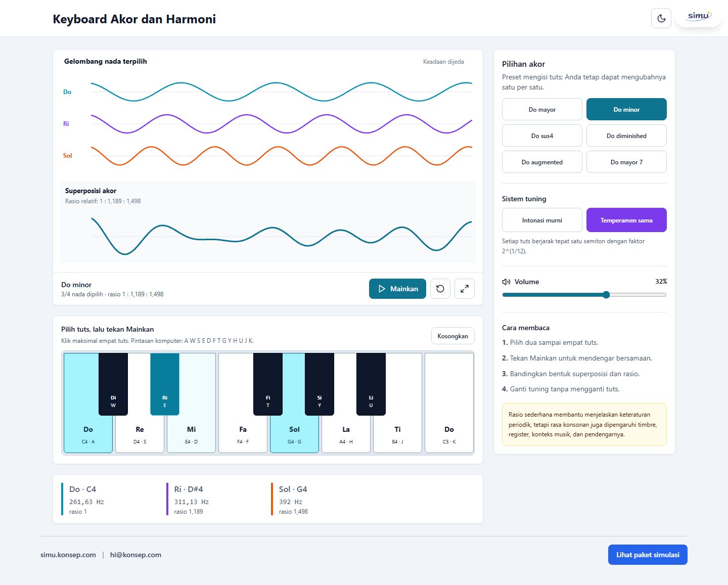This screenshot has width=728, height=585.
Task: Toggle the Di black key
Action: coord(113,384)
